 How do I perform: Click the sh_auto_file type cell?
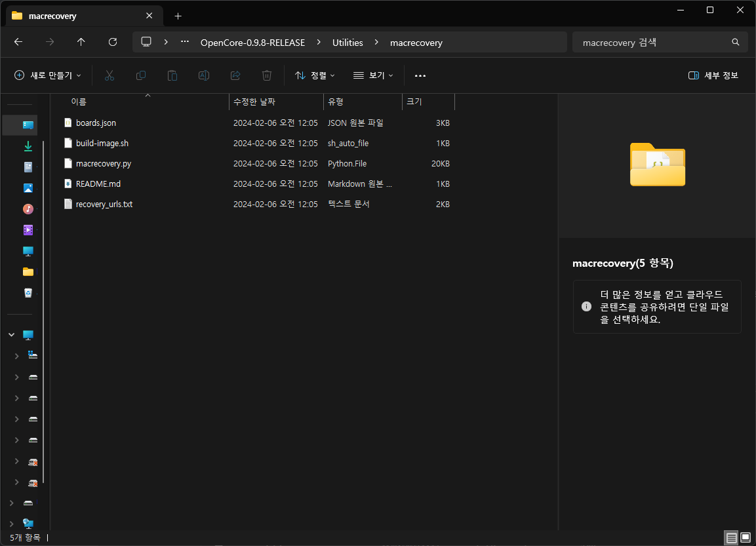point(348,143)
